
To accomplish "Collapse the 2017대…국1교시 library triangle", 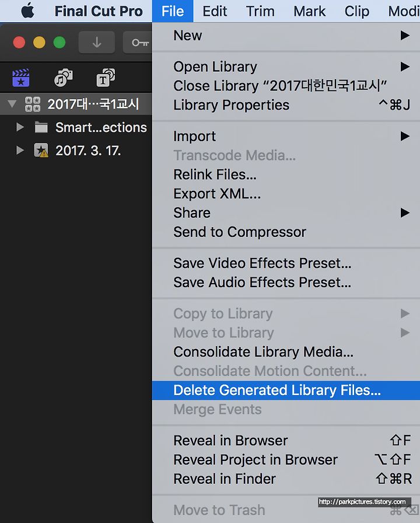I will coord(12,104).
